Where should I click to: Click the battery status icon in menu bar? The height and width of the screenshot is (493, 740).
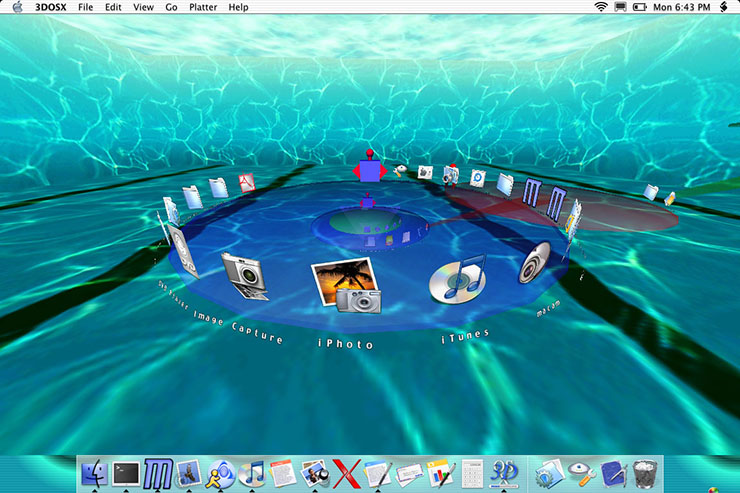coord(639,7)
